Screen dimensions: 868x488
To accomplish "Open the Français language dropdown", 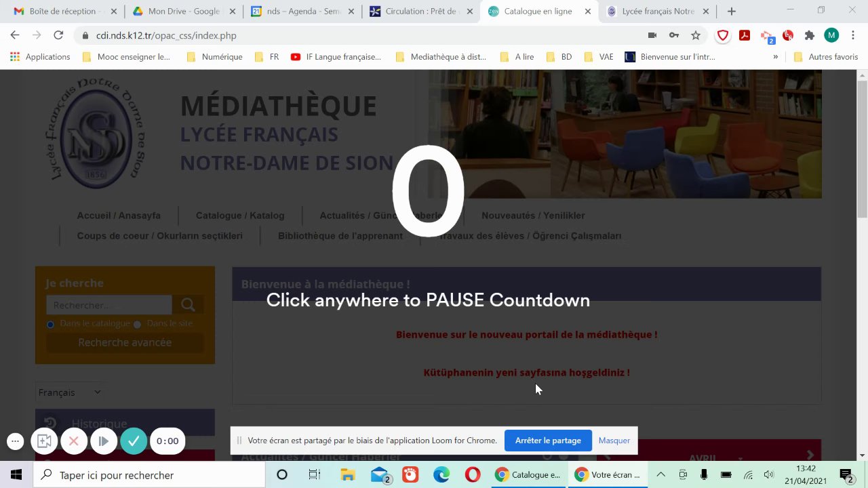I will (x=69, y=392).
